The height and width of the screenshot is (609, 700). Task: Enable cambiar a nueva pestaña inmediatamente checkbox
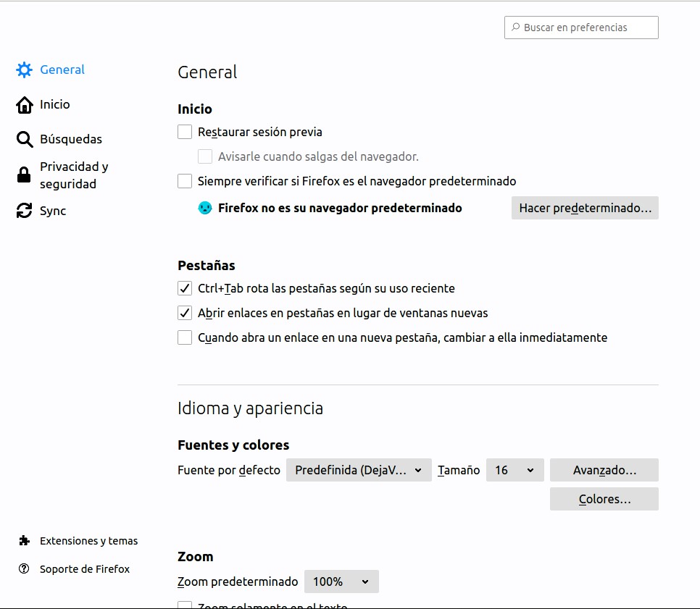click(x=185, y=337)
